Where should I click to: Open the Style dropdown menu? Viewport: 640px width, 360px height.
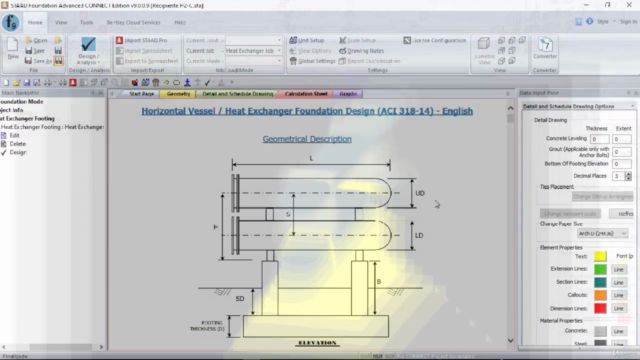(x=605, y=21)
